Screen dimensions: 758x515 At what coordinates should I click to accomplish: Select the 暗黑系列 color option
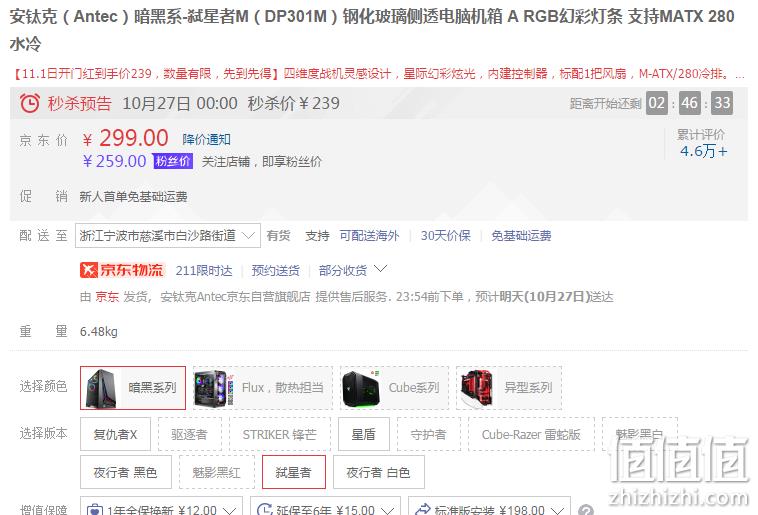(x=133, y=388)
